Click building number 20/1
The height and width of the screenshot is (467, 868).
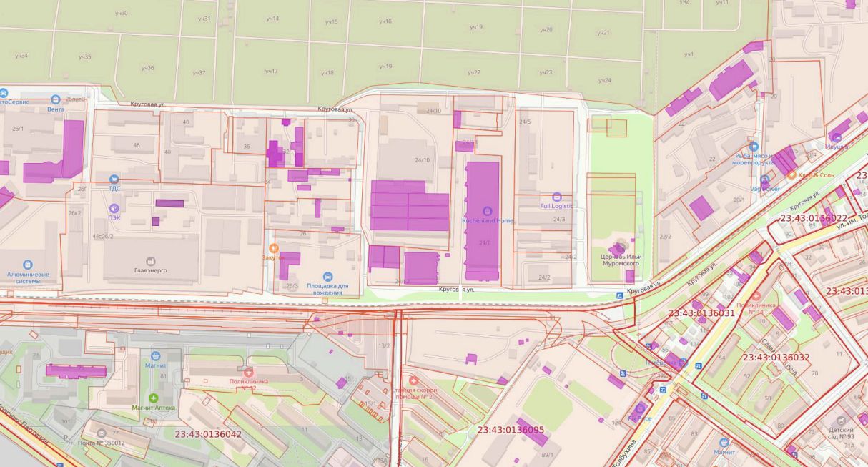(739, 200)
